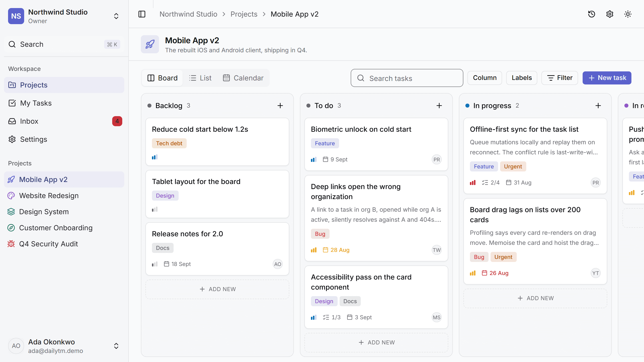This screenshot has height=362, width=644.
Task: Open the Website Redesign project
Action: (64, 196)
